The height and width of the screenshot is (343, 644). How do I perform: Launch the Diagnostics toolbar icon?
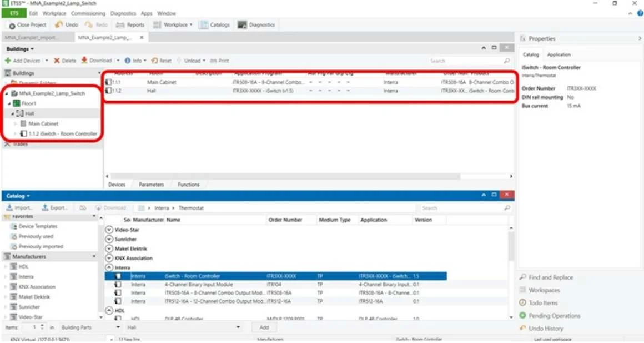point(242,25)
